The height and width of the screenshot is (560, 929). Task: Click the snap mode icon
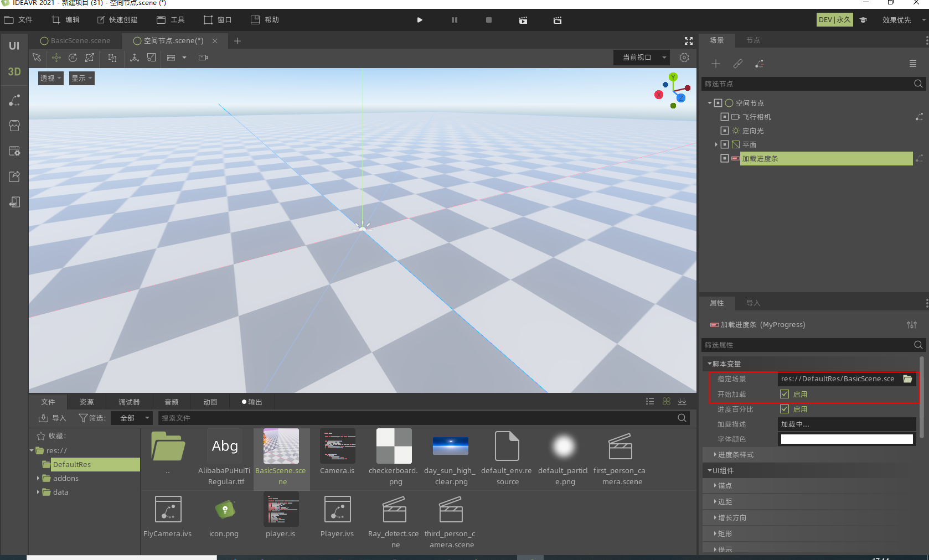151,58
